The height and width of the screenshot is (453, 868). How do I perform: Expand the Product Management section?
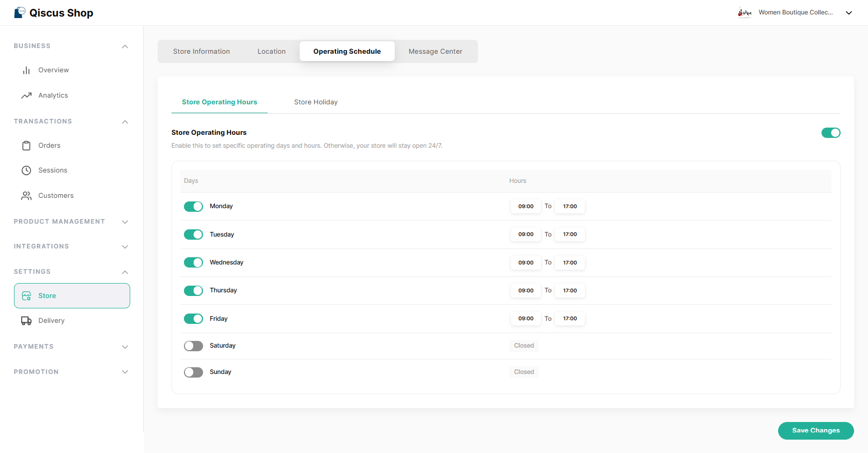125,222
